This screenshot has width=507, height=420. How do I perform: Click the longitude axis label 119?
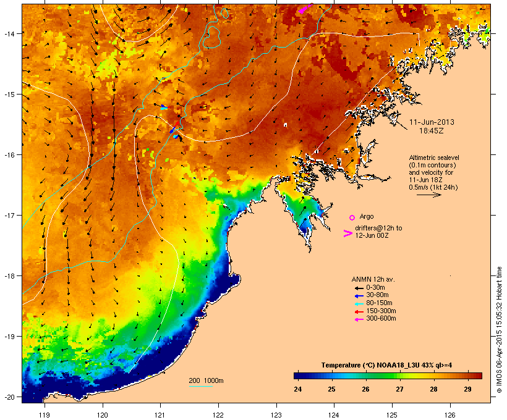click(x=45, y=415)
